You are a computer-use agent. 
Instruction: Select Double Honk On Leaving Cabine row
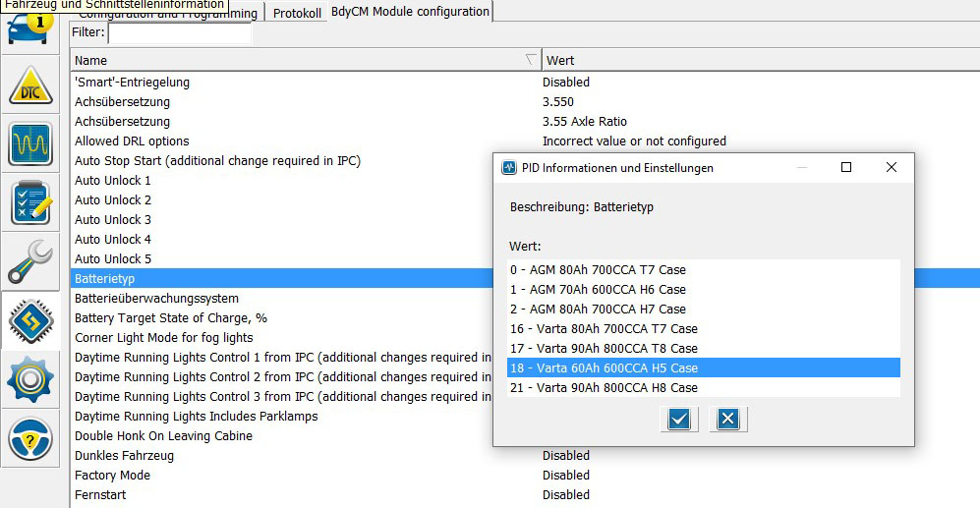click(281, 435)
